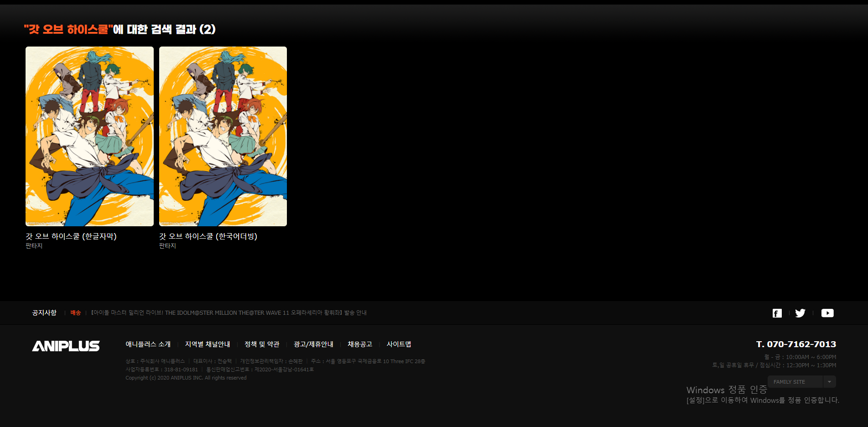Click 공지사항 notice label
The height and width of the screenshot is (427, 868).
pos(44,313)
